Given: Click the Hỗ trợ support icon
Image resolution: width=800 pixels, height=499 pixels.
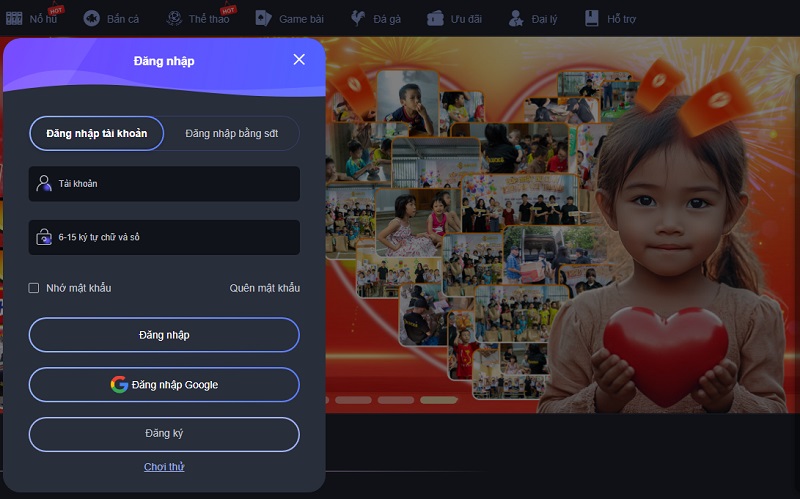Looking at the screenshot, I should pyautogui.click(x=592, y=18).
